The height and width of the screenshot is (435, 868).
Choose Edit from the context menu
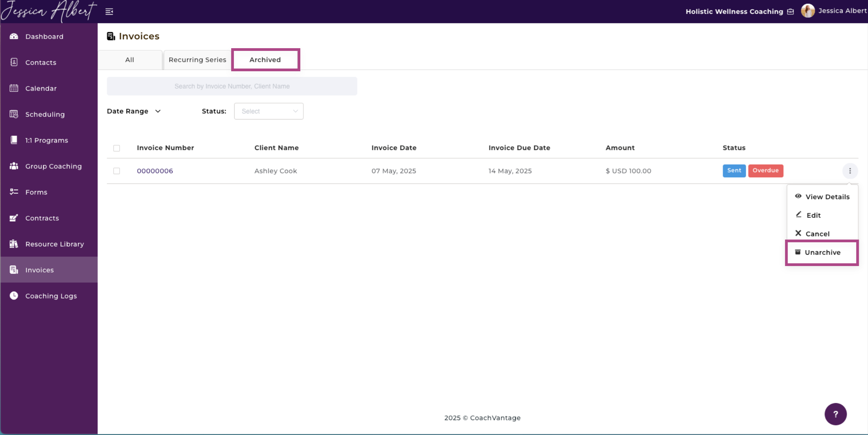coord(822,215)
